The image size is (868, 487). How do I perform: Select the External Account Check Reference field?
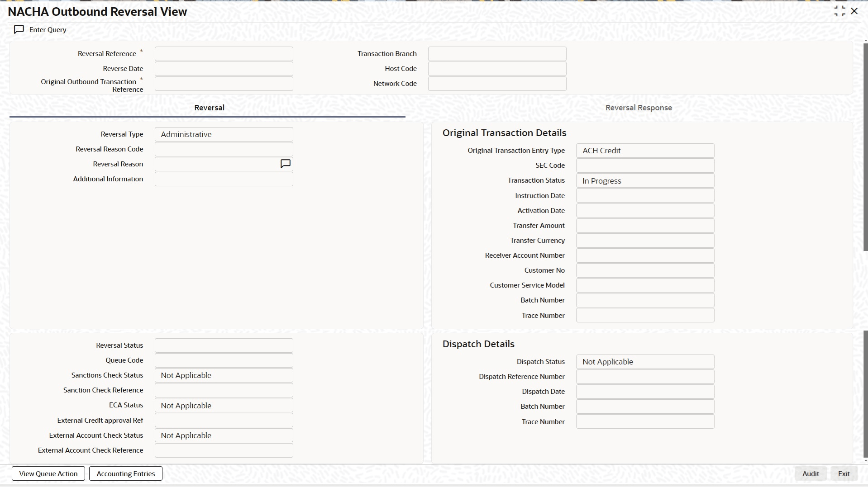coord(224,450)
